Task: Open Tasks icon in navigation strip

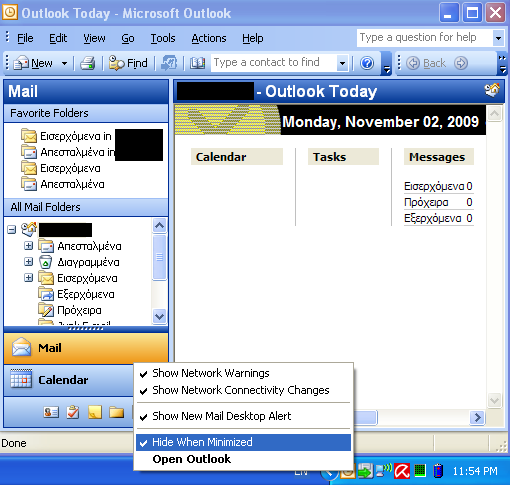Action: click(x=73, y=412)
